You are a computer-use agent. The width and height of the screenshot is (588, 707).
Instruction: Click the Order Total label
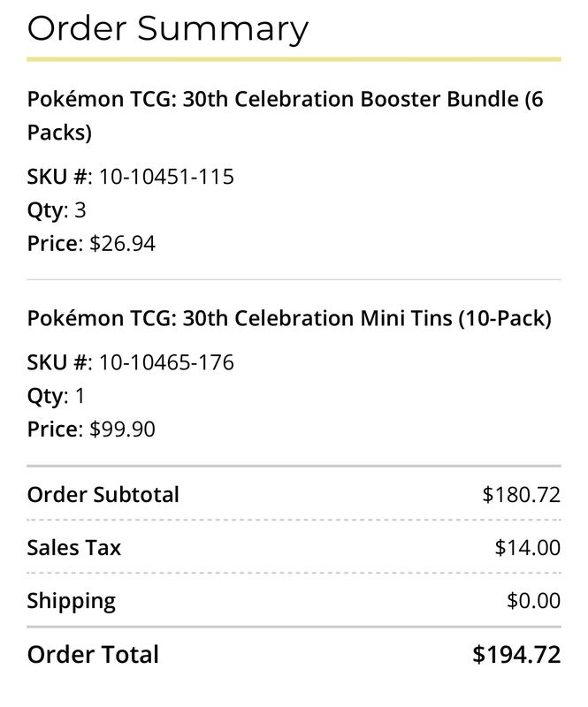pos(93,655)
